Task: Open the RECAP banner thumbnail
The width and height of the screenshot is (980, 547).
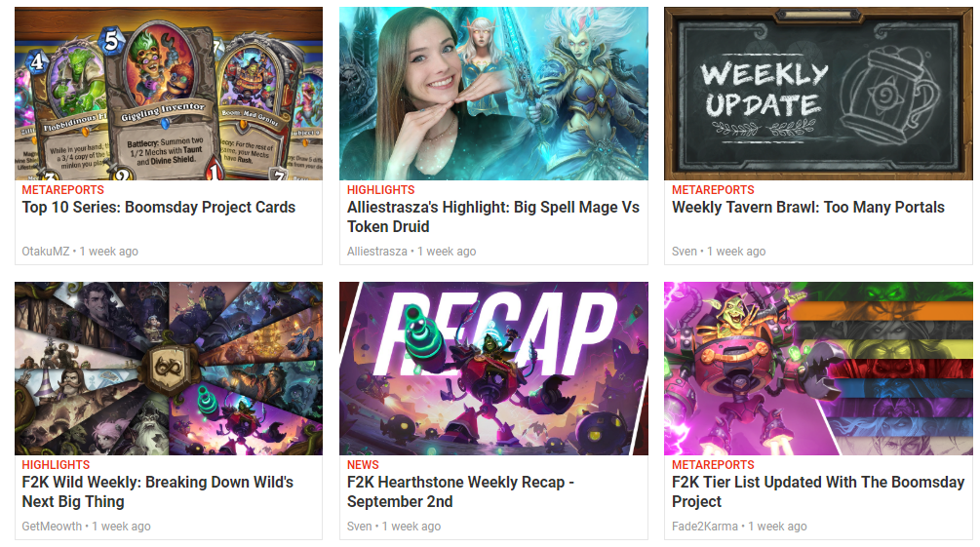Action: point(493,369)
